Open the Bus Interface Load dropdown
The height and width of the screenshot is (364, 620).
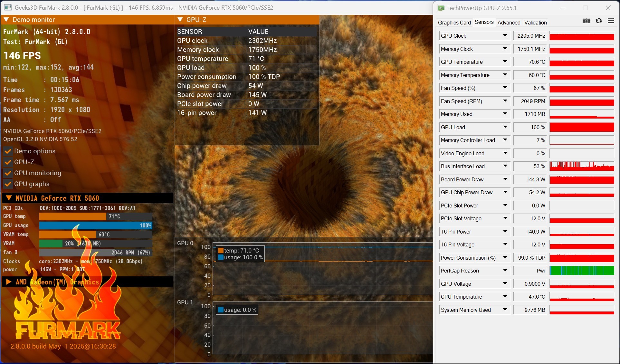505,166
